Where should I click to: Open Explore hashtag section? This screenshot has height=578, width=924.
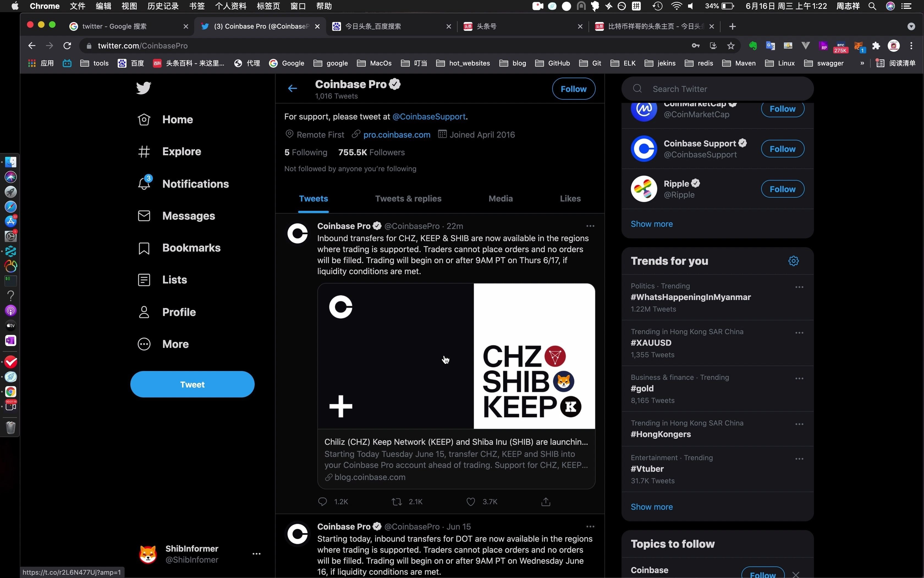(x=169, y=152)
